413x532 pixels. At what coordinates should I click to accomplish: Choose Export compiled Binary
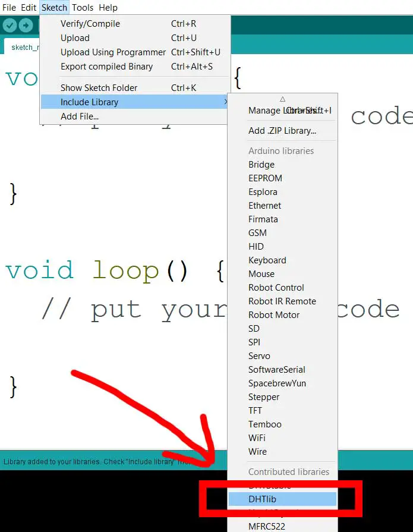[x=135, y=67]
